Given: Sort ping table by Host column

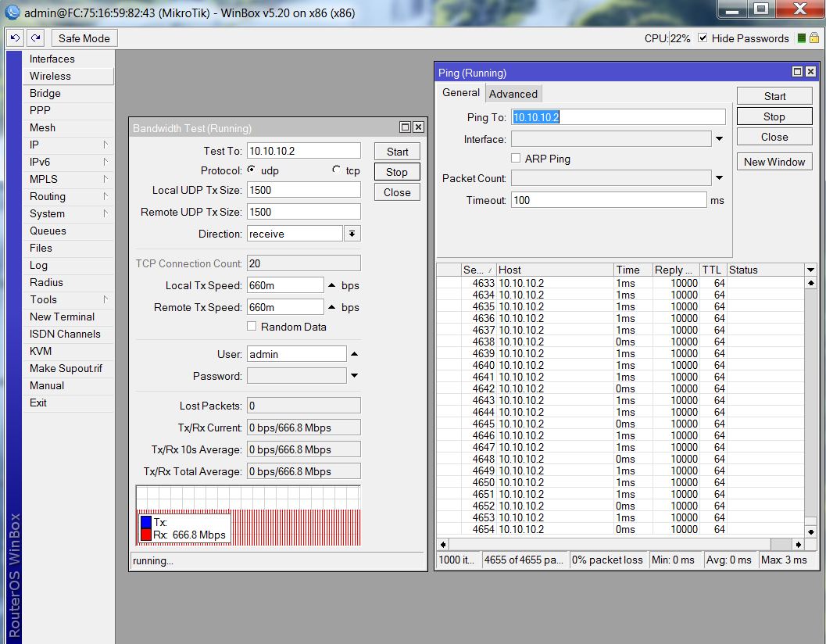Looking at the screenshot, I should (x=555, y=270).
